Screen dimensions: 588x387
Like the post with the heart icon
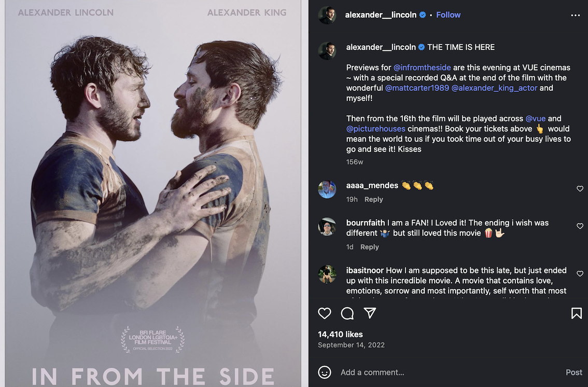[325, 313]
